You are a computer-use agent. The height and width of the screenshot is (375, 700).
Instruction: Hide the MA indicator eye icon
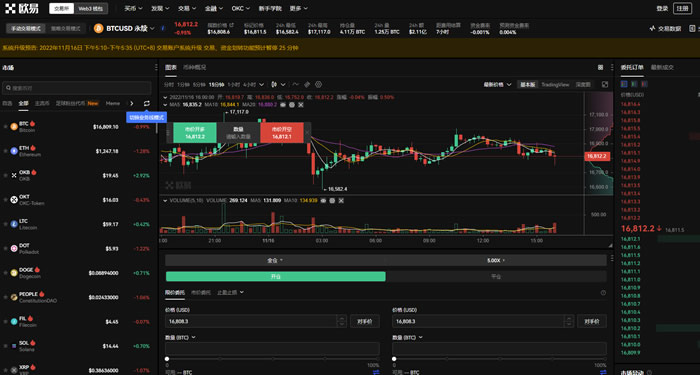[x=283, y=104]
